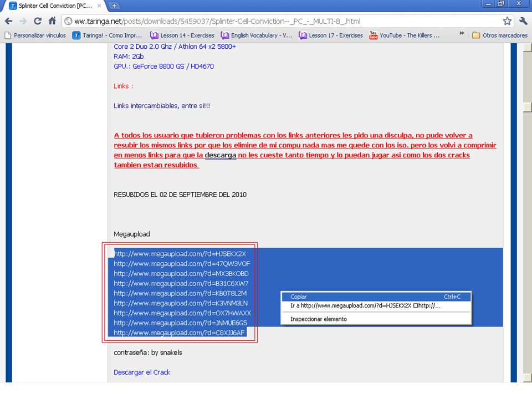The image size is (532, 399).
Task: Click the browser forward arrow
Action: (x=23, y=21)
